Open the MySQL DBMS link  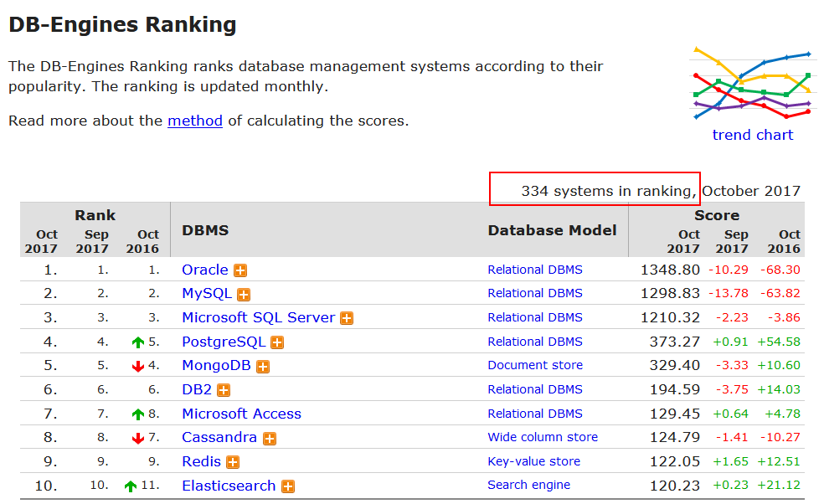pos(207,293)
